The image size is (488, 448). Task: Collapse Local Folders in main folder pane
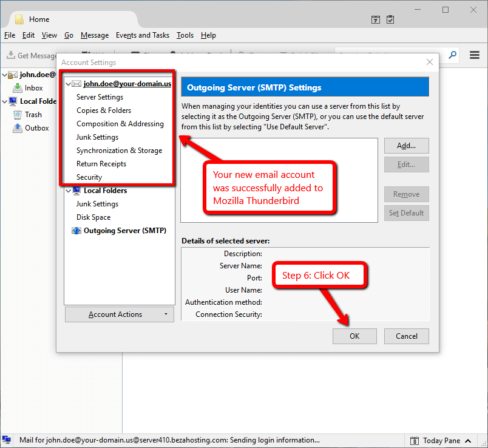tap(4, 101)
